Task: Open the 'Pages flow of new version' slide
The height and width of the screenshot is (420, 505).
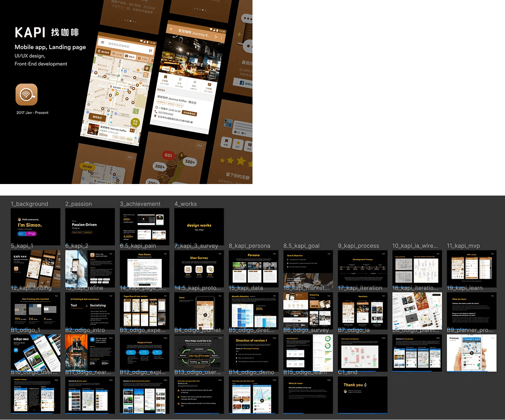Action: coord(145,311)
